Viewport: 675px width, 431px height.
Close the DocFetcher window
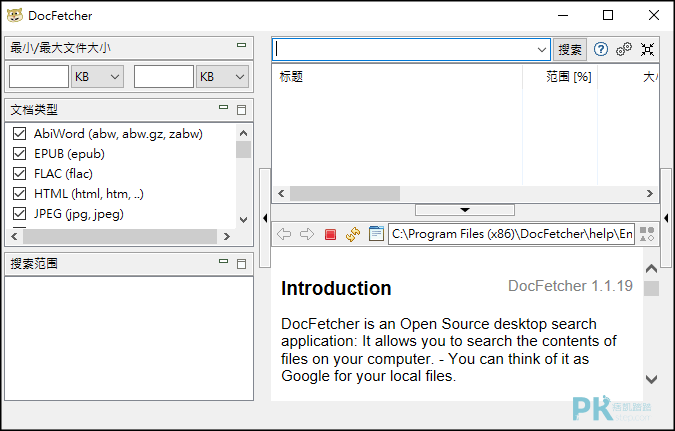[653, 16]
